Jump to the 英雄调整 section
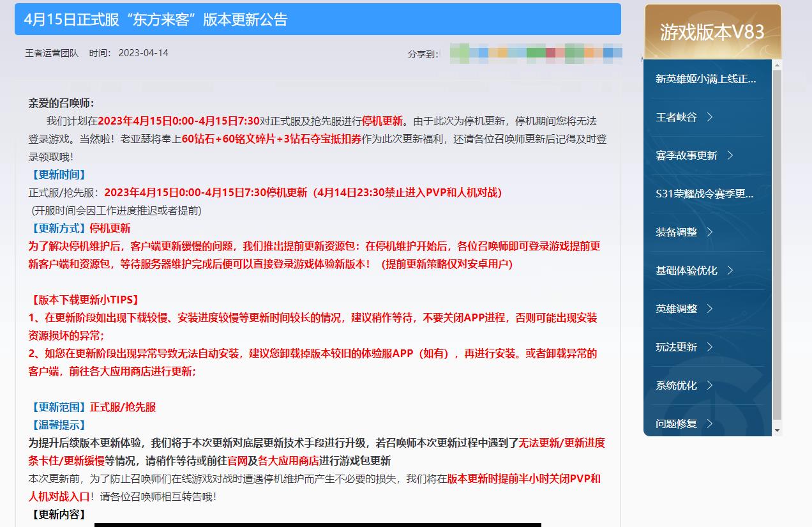Screen dimensions: 812x527 pos(676,309)
